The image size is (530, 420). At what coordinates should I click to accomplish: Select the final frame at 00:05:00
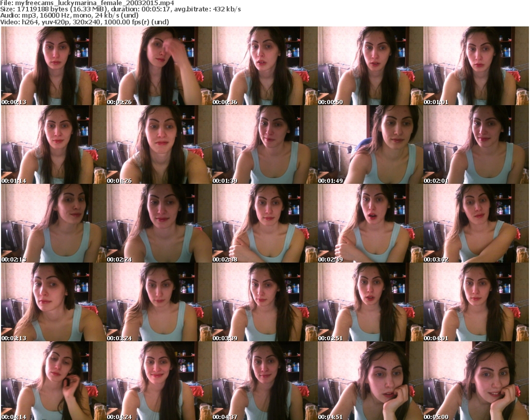pos(476,381)
